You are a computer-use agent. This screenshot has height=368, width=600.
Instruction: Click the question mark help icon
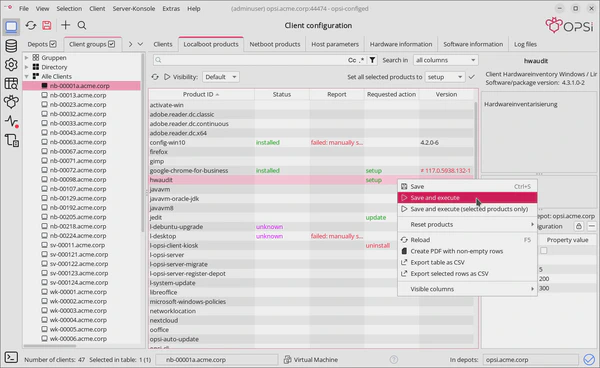pos(394,360)
